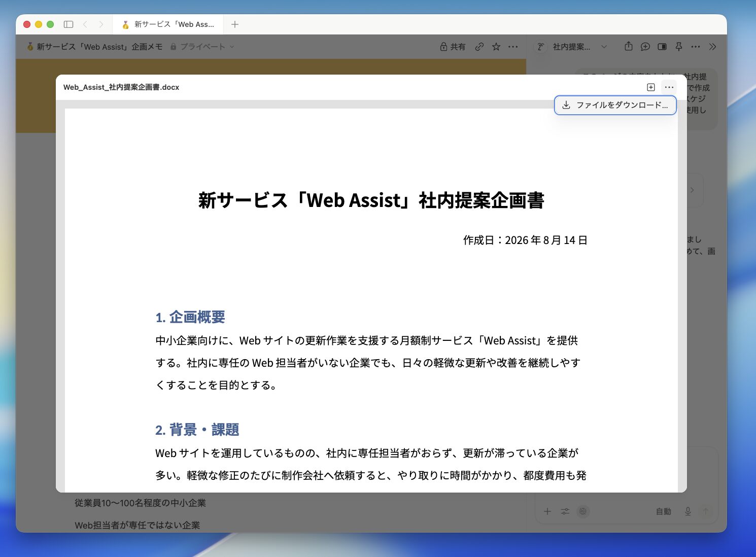
Task: Click the background text 従業員10〜100名程度の中小企業
Action: click(x=140, y=503)
